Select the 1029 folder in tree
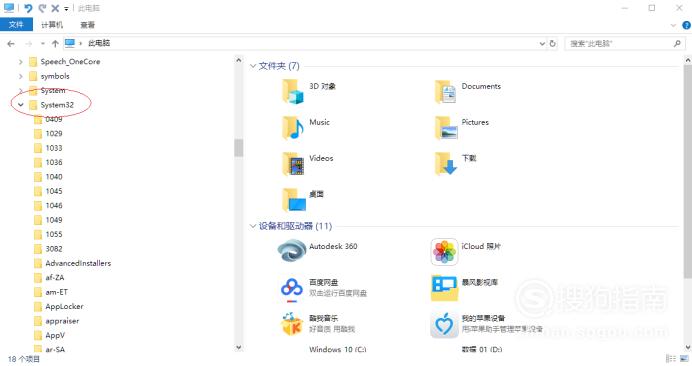Viewport: 692px width, 366px height. (x=49, y=133)
